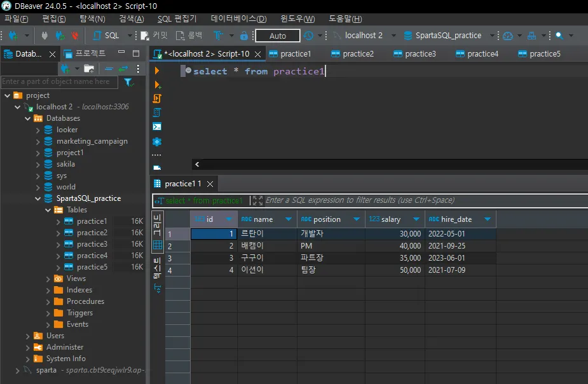The image size is (588, 384).
Task: Collapse the Tables folder in tree
Action: point(48,210)
